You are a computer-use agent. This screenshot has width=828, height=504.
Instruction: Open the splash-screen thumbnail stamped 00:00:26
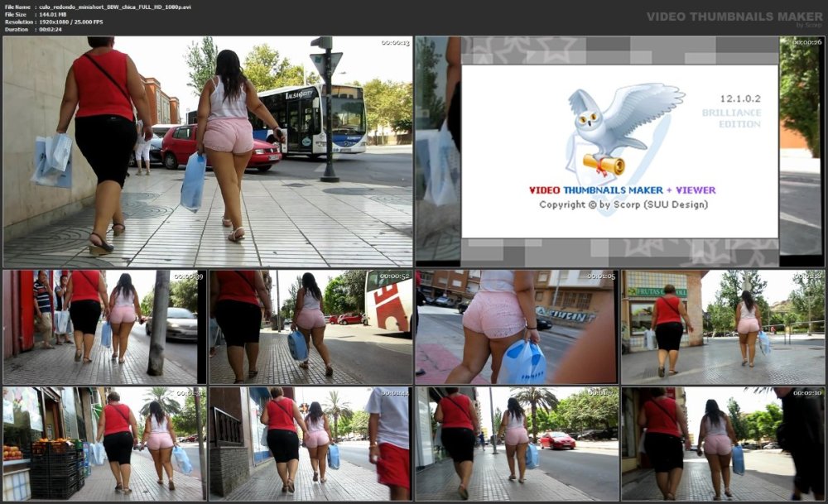click(x=619, y=151)
